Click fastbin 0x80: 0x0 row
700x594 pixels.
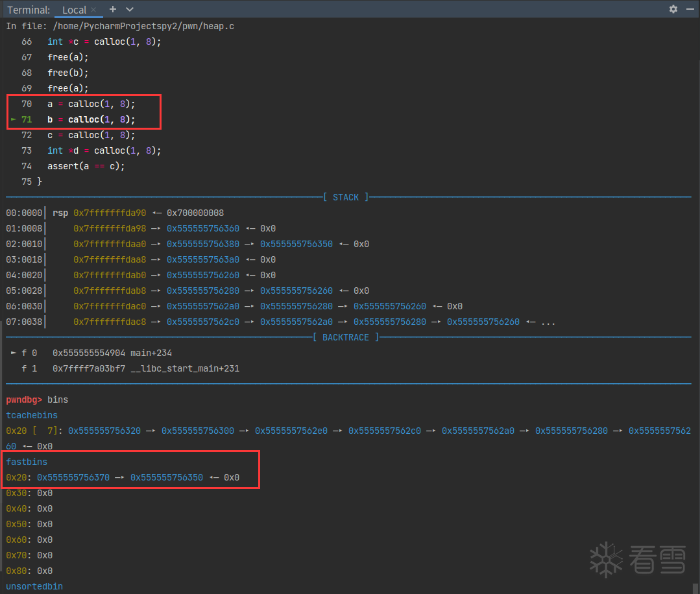click(29, 571)
